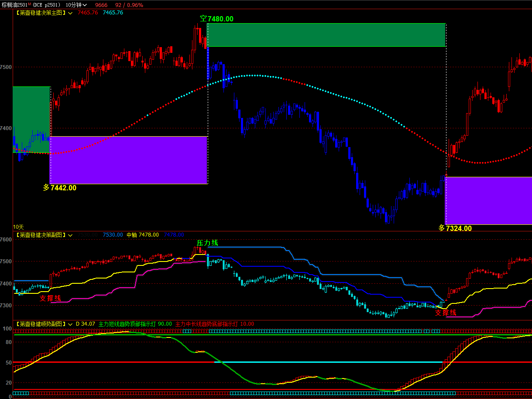The height and width of the screenshot is (399, 532).
Task: Click the long signal label 多7442.00
Action: click(x=59, y=188)
